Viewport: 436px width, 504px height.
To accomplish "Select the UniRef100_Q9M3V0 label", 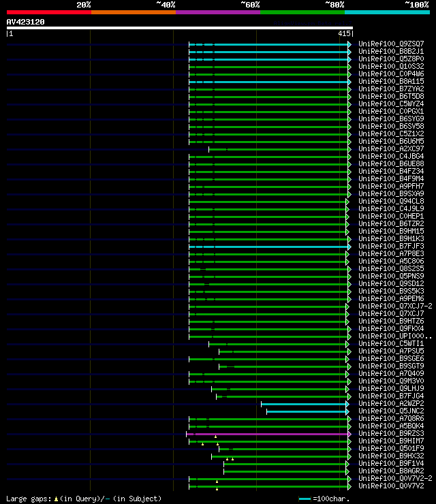I will [x=391, y=381].
